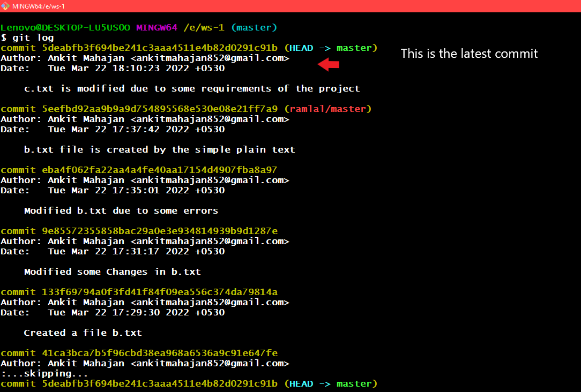Screen dimensions: 581x392
Task: Click the 'git log' command line
Action: [27, 38]
